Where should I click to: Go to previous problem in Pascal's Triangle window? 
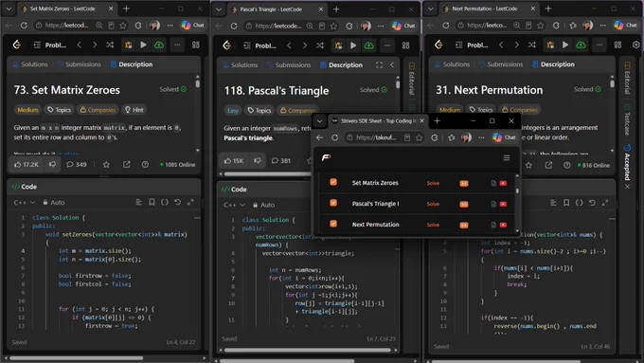(289, 45)
